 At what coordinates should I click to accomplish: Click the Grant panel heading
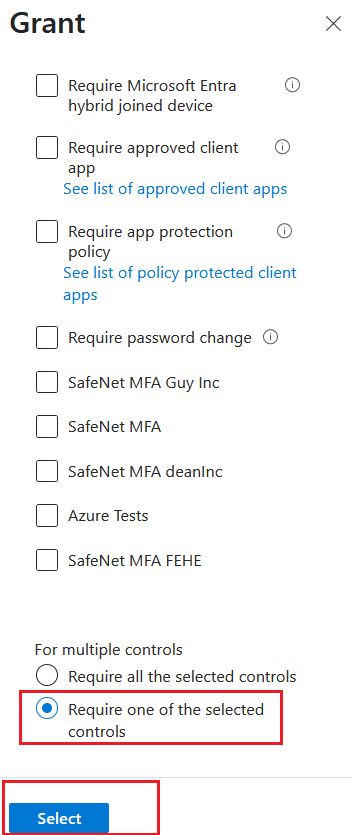click(x=47, y=23)
